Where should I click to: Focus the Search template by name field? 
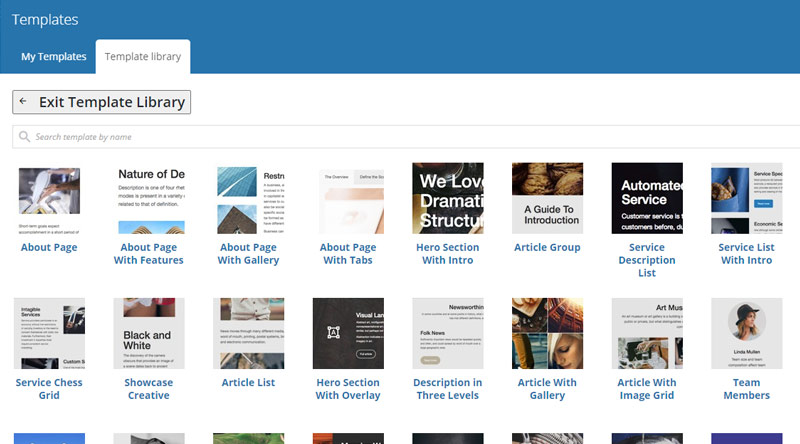tap(406, 137)
